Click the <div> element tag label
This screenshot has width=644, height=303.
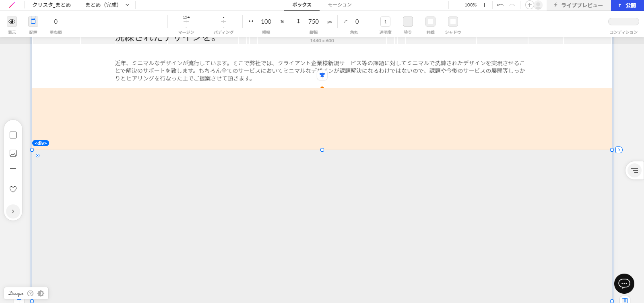click(x=41, y=143)
